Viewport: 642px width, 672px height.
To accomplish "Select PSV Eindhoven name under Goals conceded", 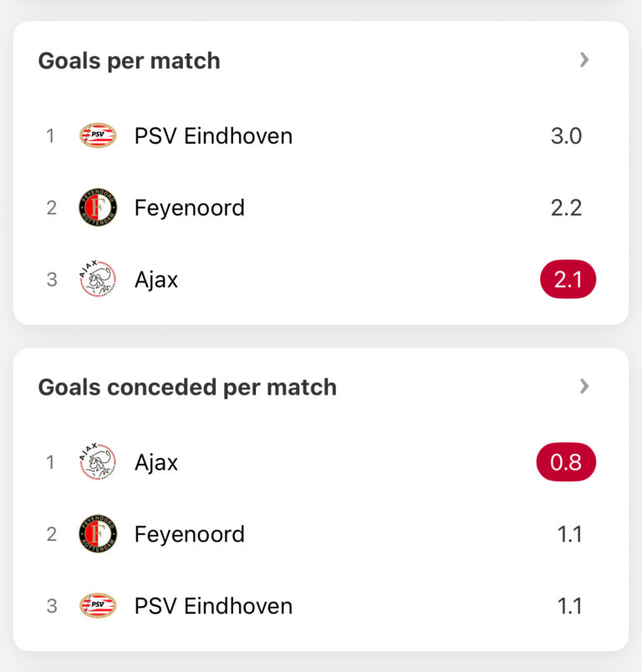I will pyautogui.click(x=213, y=606).
